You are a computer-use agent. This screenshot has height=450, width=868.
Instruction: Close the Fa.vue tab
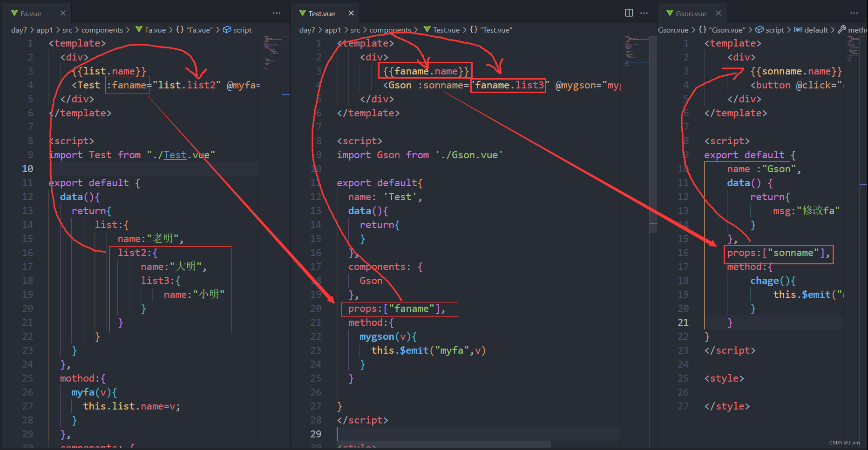coord(63,13)
